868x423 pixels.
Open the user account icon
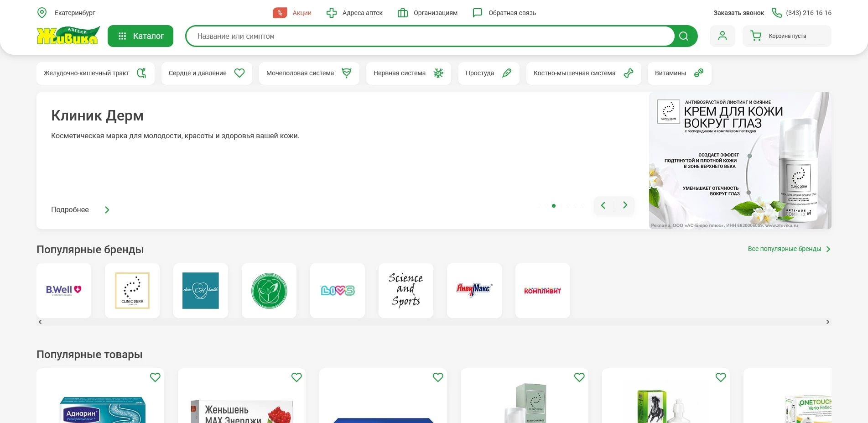[722, 36]
